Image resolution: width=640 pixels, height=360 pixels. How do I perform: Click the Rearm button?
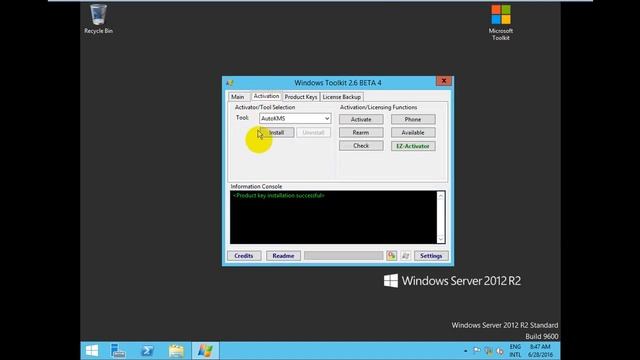[361, 133]
